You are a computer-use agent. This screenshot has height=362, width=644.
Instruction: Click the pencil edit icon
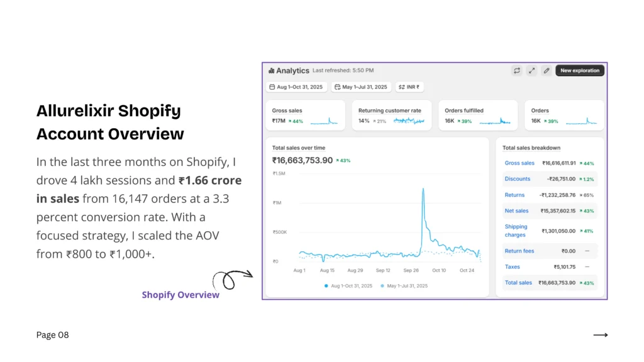[x=547, y=71]
